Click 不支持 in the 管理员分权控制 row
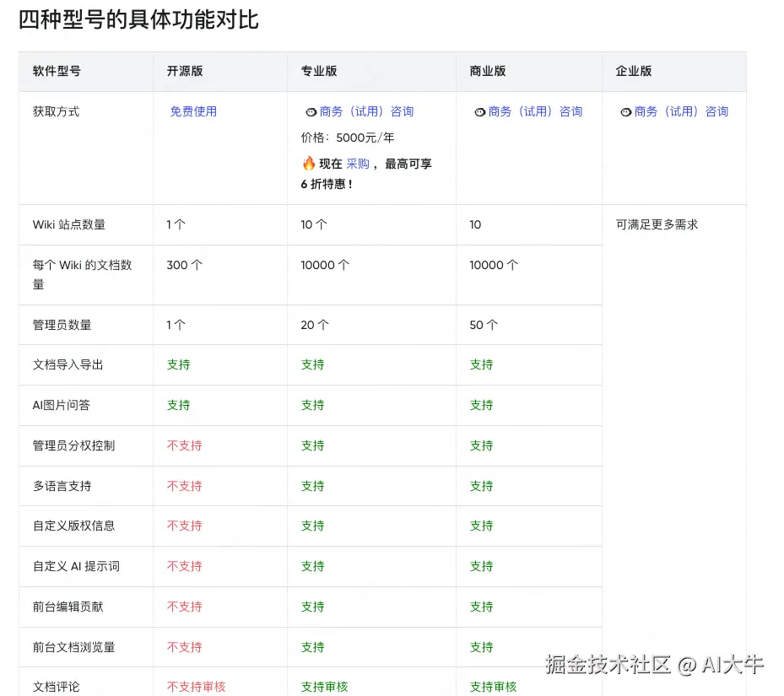This screenshot has width=784, height=696. click(x=185, y=445)
